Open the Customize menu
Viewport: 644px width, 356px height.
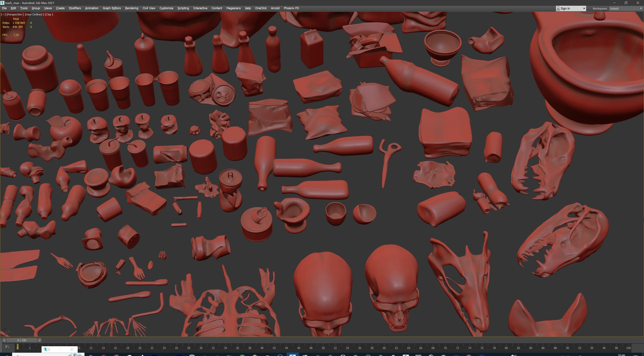166,8
